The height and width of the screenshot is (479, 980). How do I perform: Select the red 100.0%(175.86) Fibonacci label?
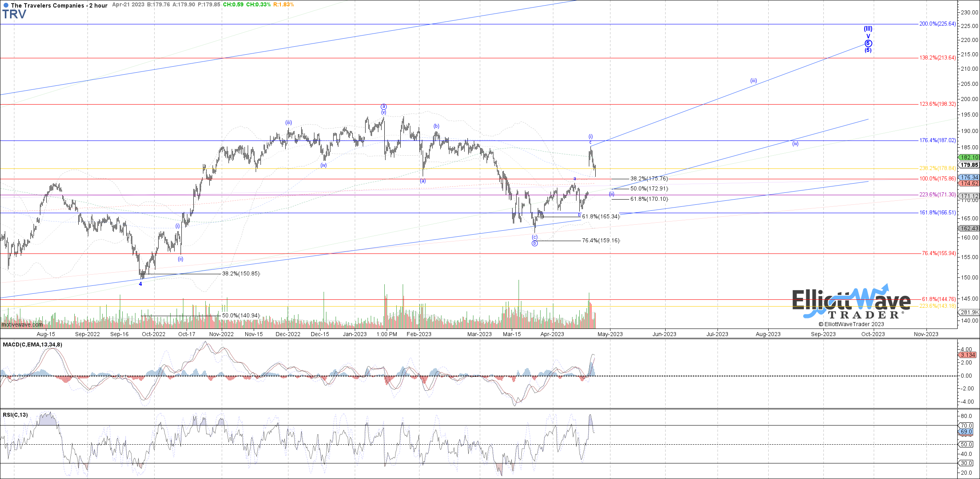[937, 179]
